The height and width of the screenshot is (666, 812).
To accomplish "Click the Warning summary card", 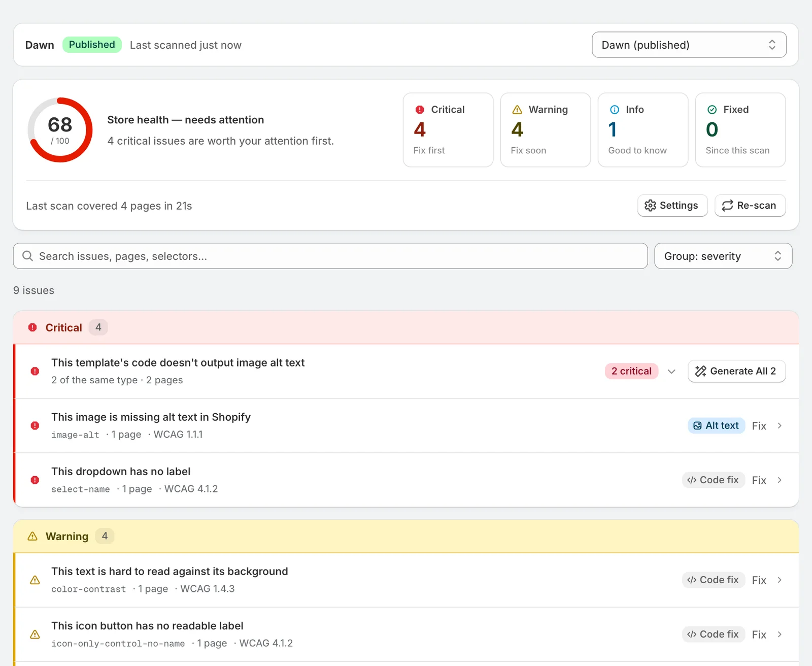I will pos(546,129).
